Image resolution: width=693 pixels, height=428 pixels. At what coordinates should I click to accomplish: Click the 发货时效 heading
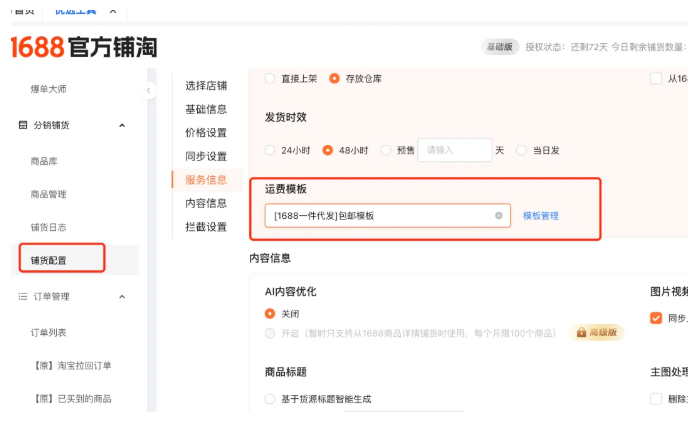pos(286,117)
